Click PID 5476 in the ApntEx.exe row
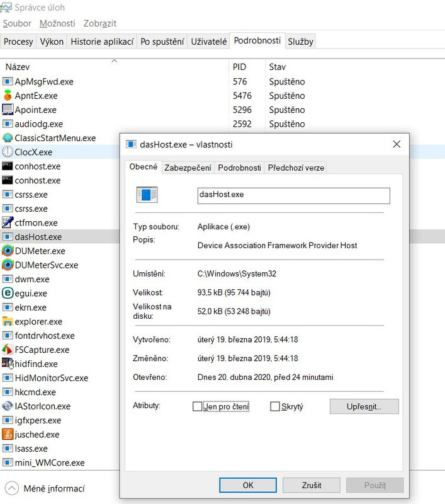This screenshot has width=445, height=504. [242, 96]
